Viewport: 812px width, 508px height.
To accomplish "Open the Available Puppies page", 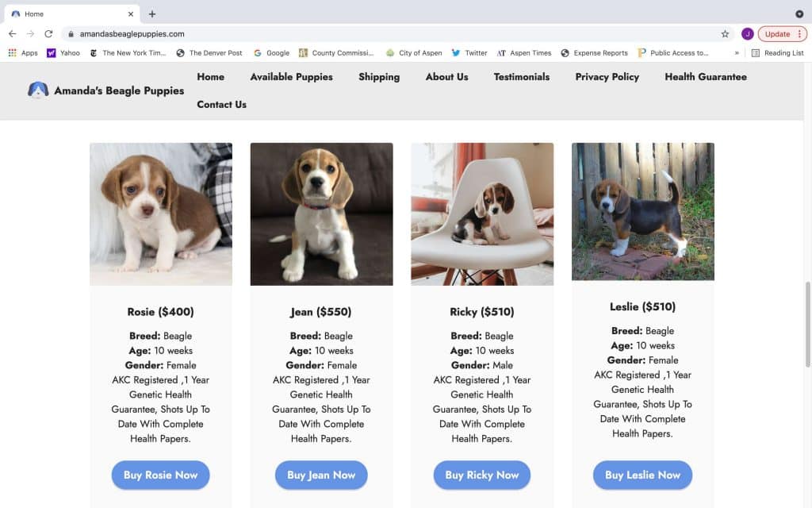I will click(292, 77).
